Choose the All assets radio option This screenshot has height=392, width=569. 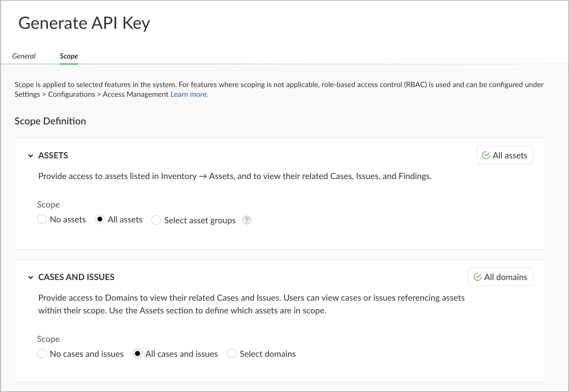(100, 219)
